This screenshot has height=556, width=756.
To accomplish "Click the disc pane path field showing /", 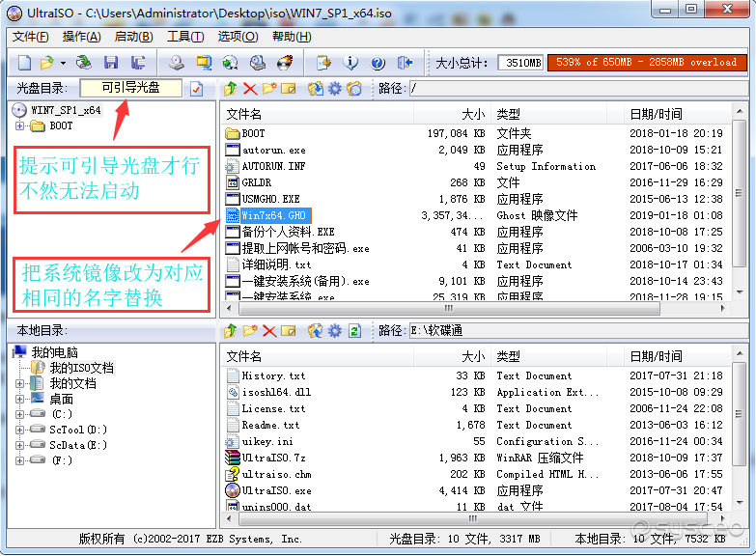I will pyautogui.click(x=578, y=89).
